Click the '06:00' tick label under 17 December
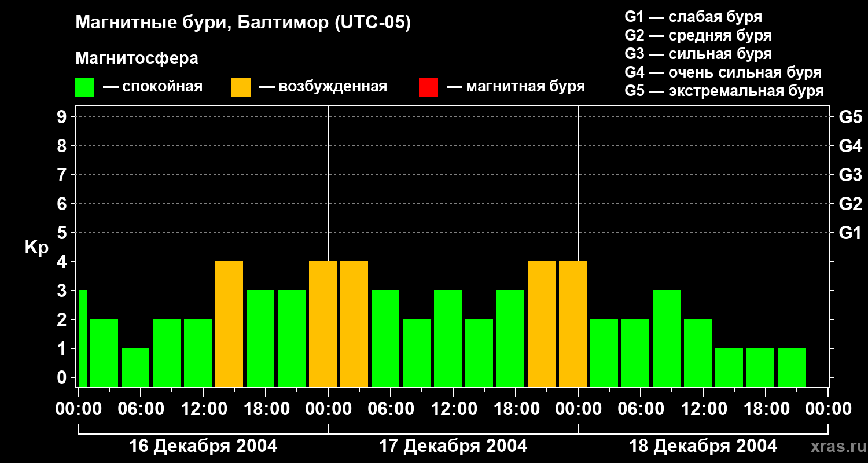Viewport: 868px width, 463px height. pos(391,409)
